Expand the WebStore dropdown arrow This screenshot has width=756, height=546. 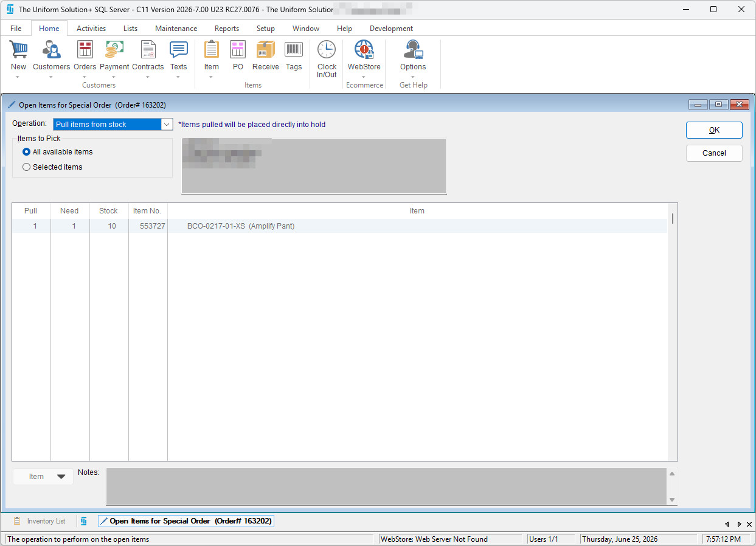point(364,77)
